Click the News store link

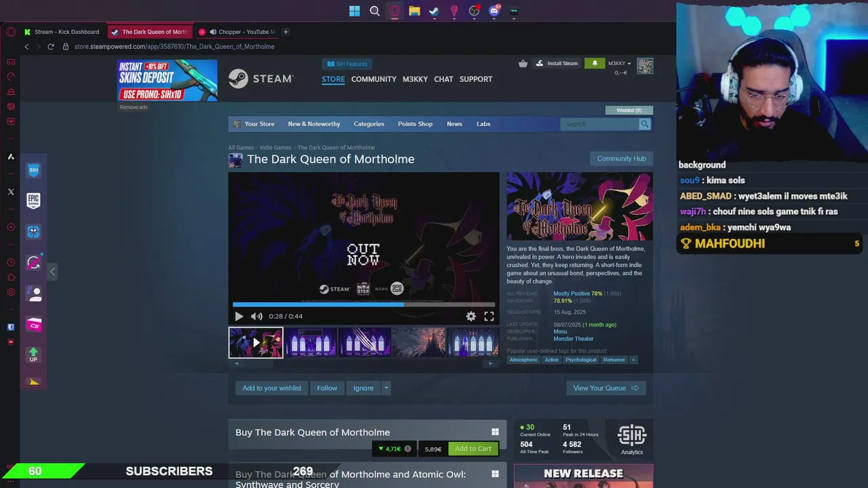[x=454, y=124]
